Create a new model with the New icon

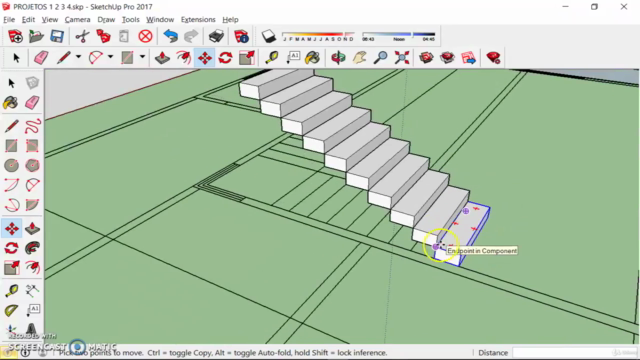15,36
